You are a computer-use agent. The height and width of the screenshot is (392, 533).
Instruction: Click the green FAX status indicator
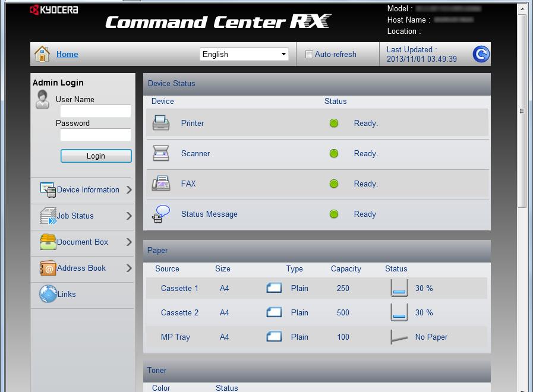(x=334, y=184)
